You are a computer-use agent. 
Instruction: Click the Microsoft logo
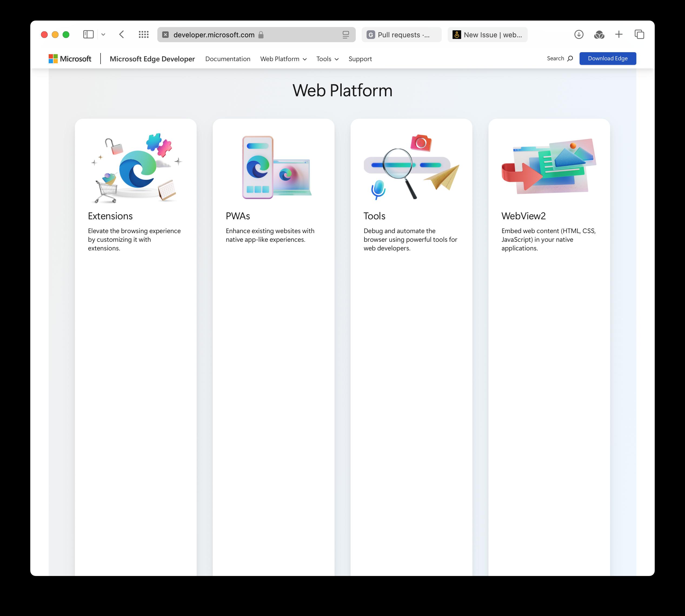[70, 59]
